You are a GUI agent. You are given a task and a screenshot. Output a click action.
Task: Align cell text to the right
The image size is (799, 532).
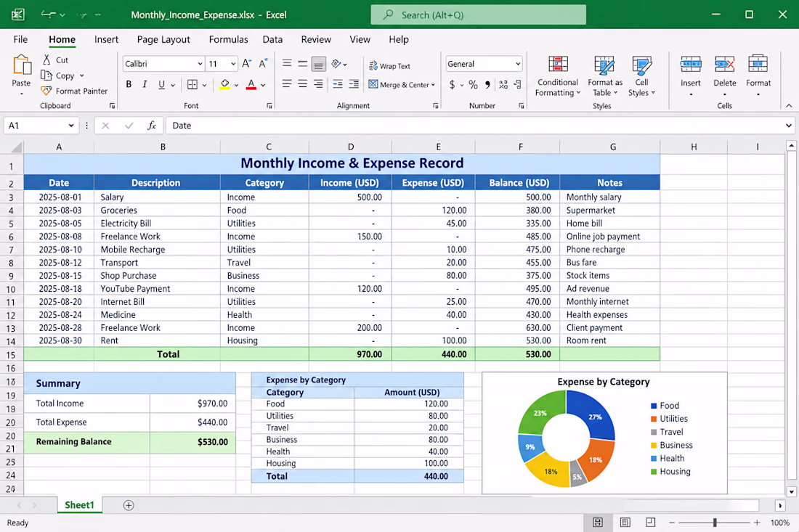point(318,84)
